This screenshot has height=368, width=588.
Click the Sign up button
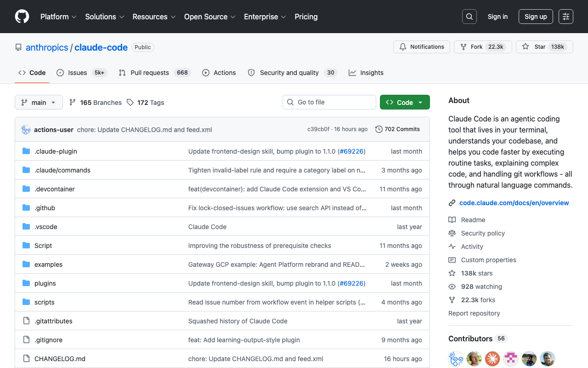[536, 17]
